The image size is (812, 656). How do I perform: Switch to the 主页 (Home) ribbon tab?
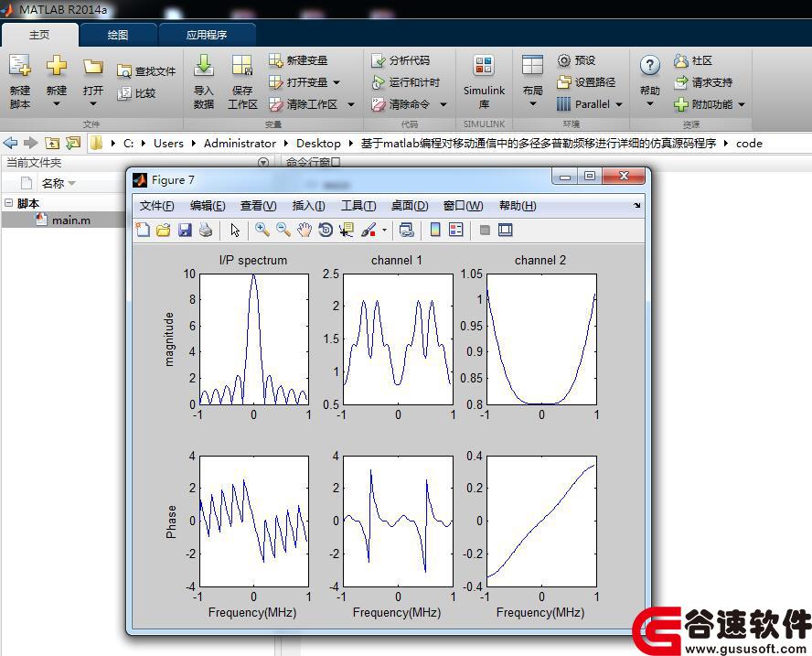(x=40, y=35)
